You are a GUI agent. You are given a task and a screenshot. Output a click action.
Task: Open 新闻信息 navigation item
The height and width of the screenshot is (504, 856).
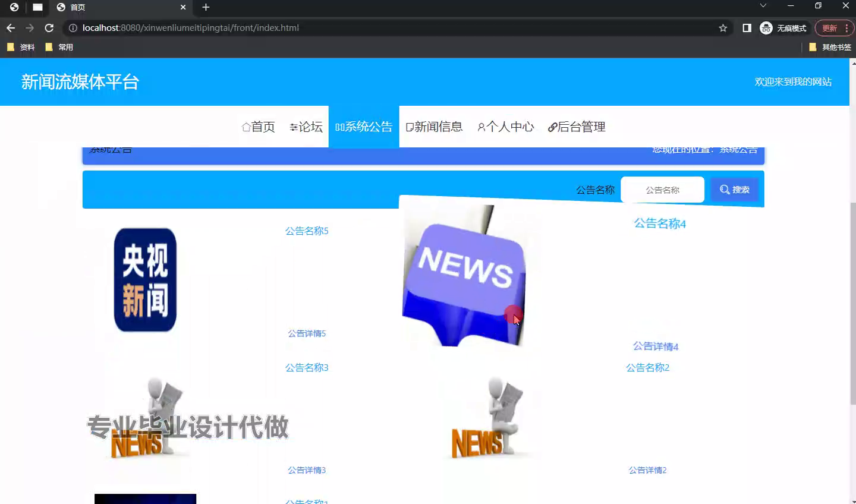coord(434,127)
